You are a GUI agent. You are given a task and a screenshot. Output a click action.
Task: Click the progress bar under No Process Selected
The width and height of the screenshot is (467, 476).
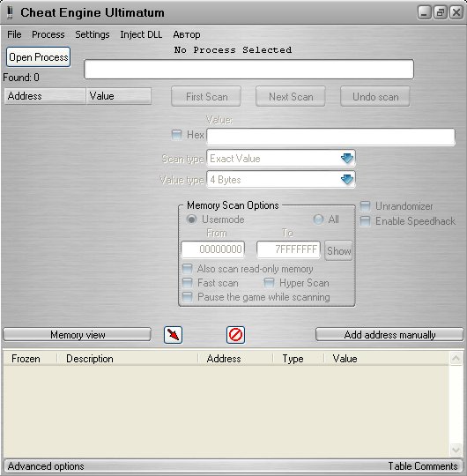tap(248, 70)
